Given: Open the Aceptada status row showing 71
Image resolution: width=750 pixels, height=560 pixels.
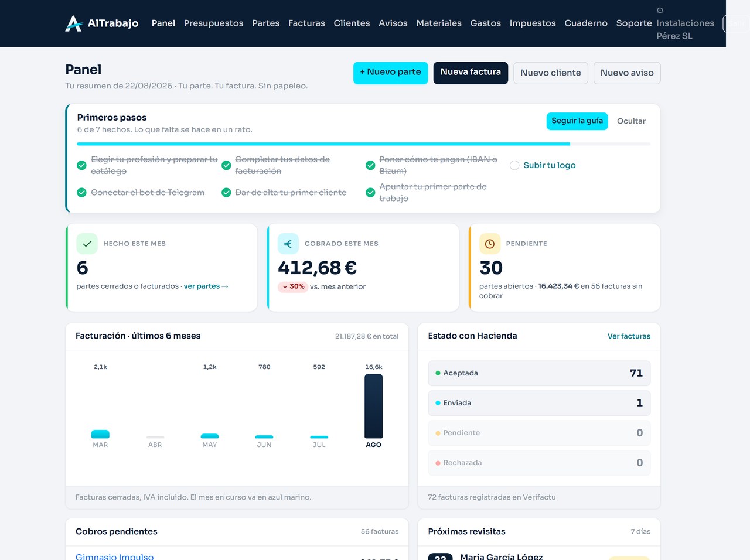Looking at the screenshot, I should pyautogui.click(x=539, y=373).
